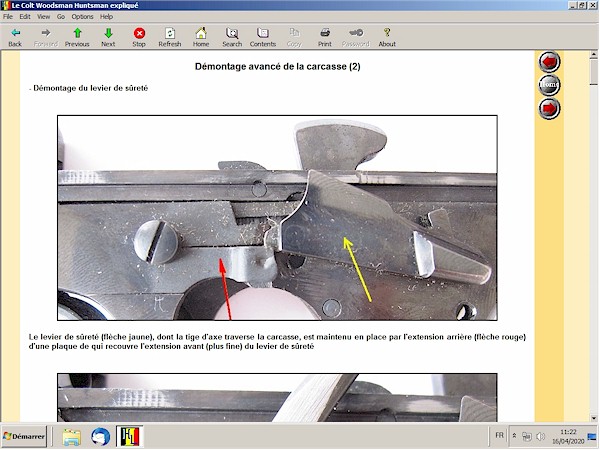Open the View menu

pyautogui.click(x=43, y=16)
